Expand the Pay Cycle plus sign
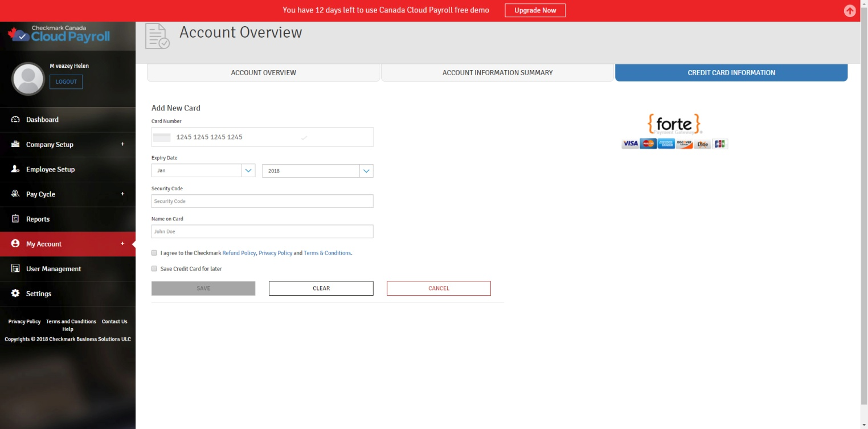 coord(122,194)
